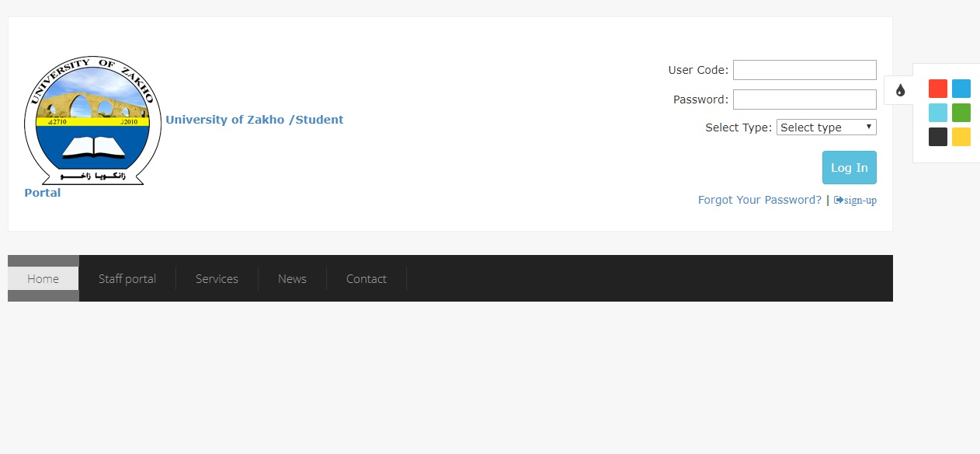Click the University of Zakho logo
Image resolution: width=980 pixels, height=454 pixels.
pyautogui.click(x=92, y=120)
